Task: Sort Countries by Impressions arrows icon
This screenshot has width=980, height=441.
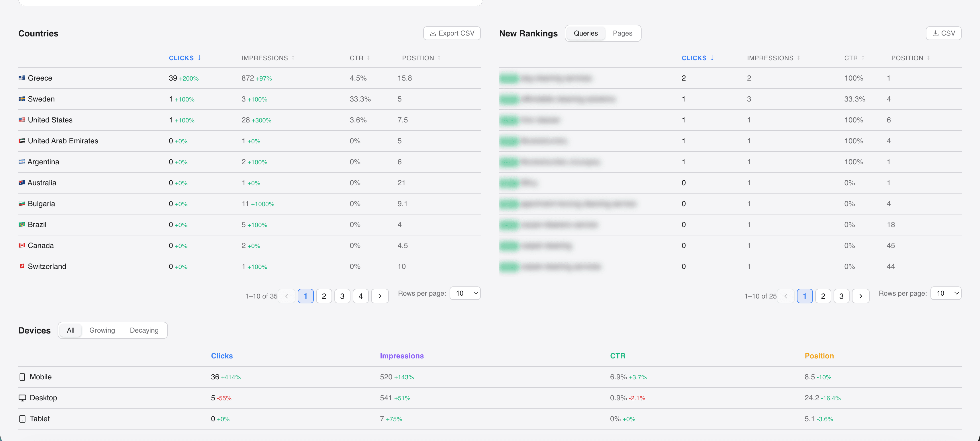Action: pos(293,58)
